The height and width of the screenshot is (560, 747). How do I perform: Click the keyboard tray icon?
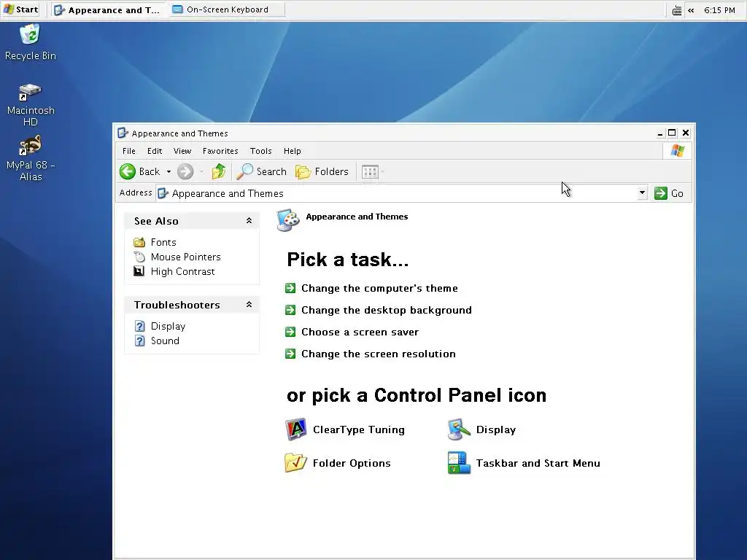(x=676, y=10)
